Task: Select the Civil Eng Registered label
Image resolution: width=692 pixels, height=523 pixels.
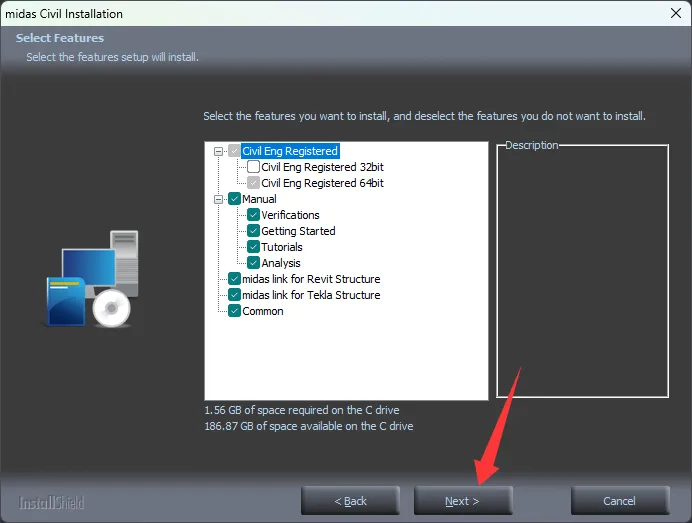Action: [x=290, y=151]
